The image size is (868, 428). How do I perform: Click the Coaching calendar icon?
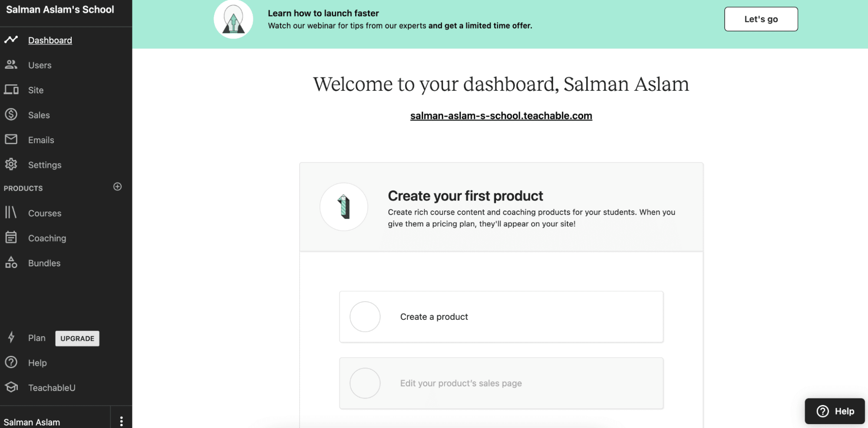11,237
